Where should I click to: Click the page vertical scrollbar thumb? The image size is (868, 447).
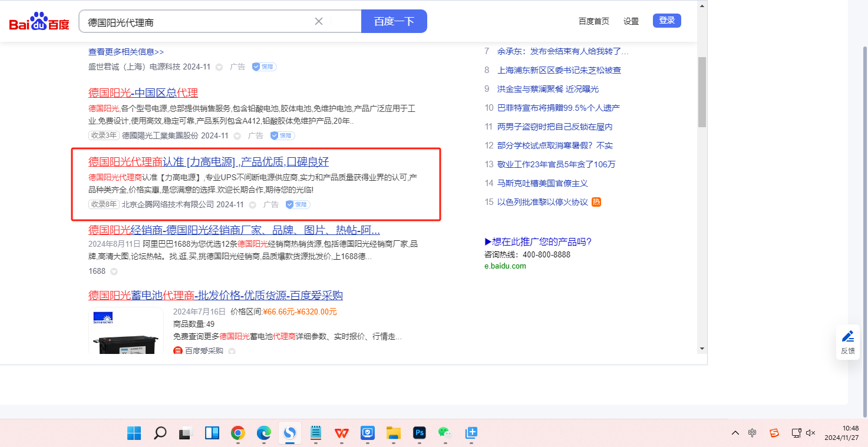702,91
